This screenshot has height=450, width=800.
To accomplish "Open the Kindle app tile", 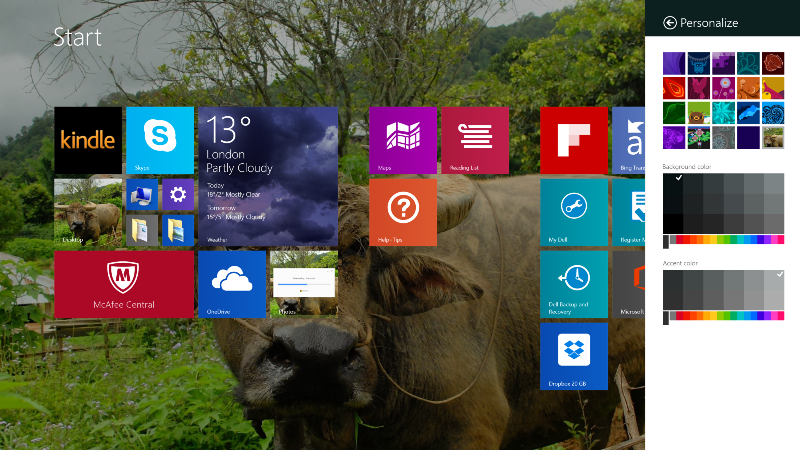I will pyautogui.click(x=88, y=141).
